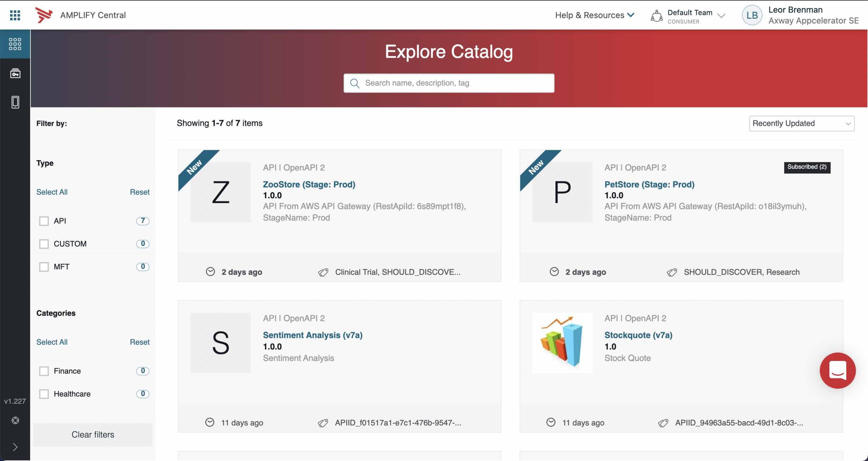Image resolution: width=868 pixels, height=461 pixels.
Task: Click the Sentiment Analysis S thumbnail
Action: [x=220, y=343]
